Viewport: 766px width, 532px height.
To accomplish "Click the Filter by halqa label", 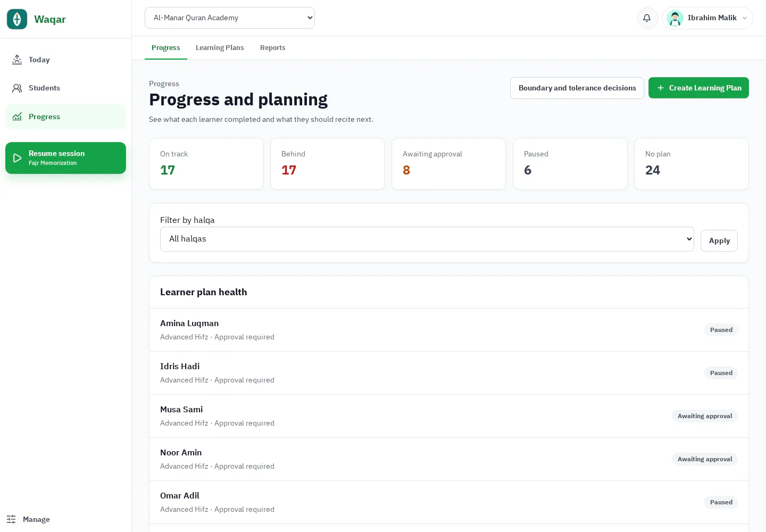I will pos(187,220).
